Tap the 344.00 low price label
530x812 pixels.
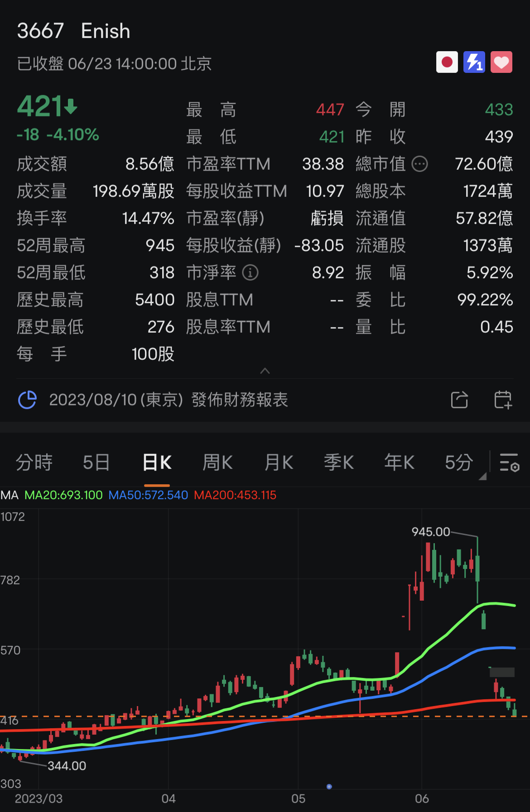[67, 766]
